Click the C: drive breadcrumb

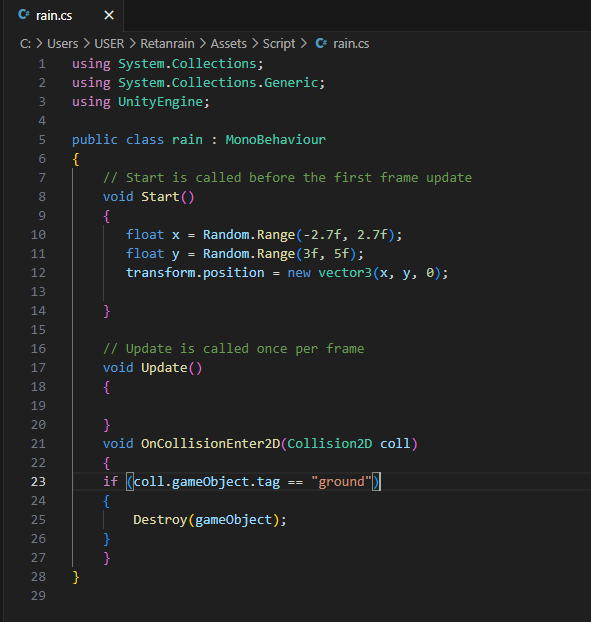pyautogui.click(x=25, y=43)
